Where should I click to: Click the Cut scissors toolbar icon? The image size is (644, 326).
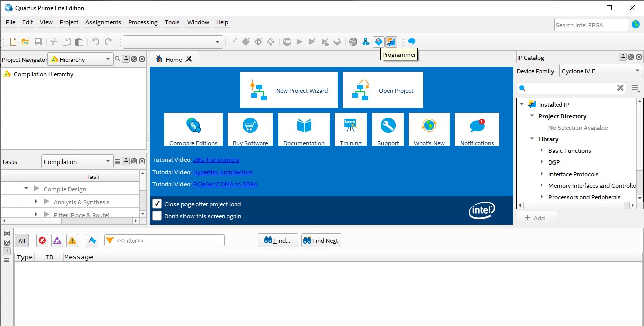tap(54, 42)
